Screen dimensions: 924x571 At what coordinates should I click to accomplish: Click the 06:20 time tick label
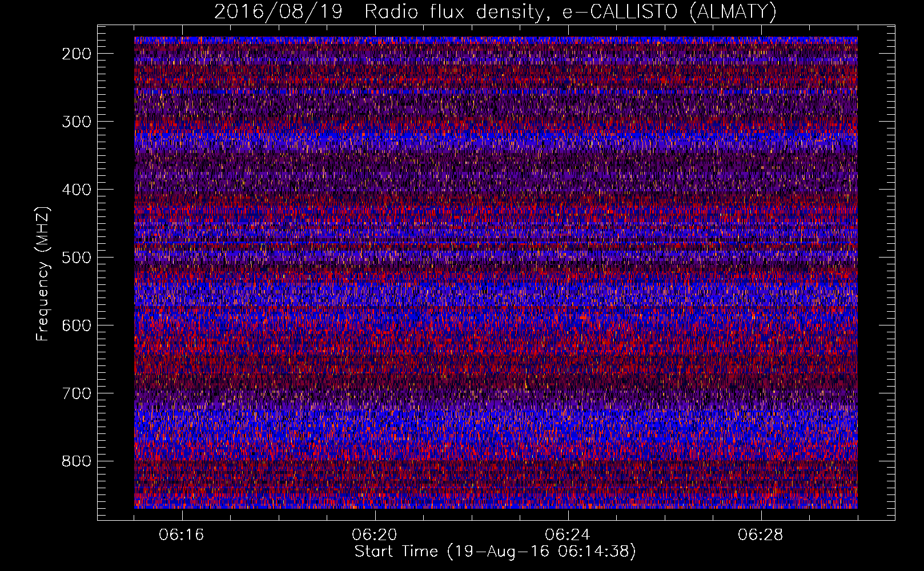tap(375, 535)
